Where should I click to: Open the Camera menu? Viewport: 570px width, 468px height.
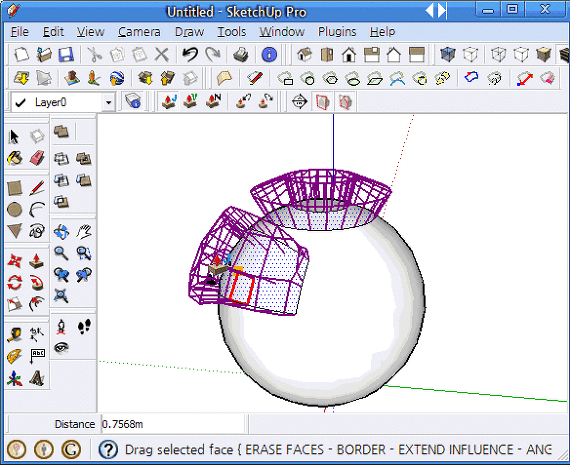pos(139,32)
